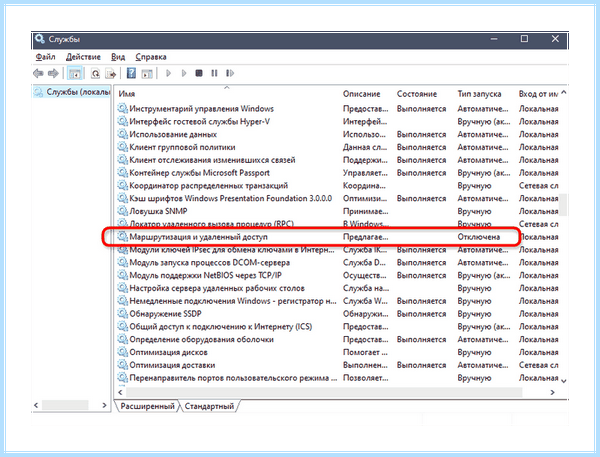Click gear icon of Ловушка SNMP row

pos(122,211)
